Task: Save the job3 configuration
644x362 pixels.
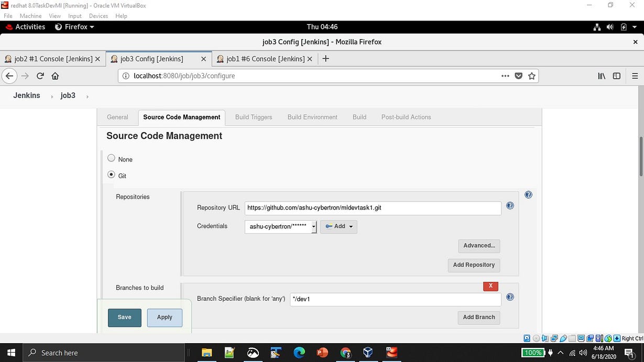Action: [125, 317]
